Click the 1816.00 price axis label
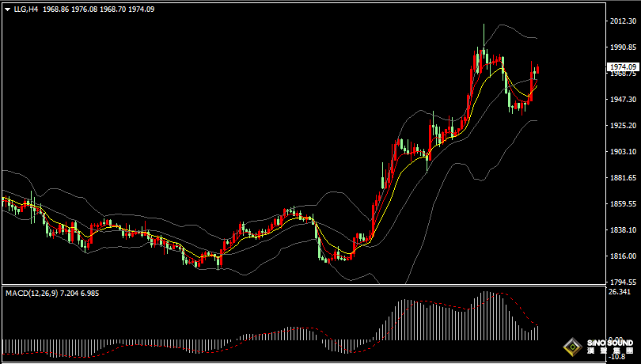Screen dimensions: 641x364 [x=622, y=256]
